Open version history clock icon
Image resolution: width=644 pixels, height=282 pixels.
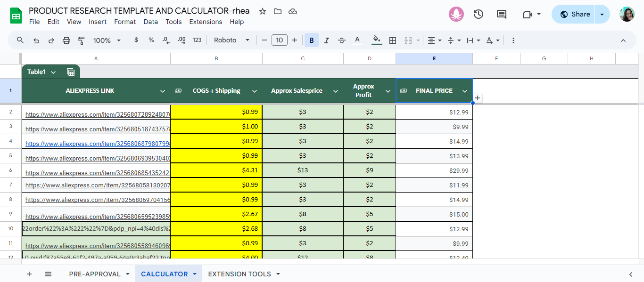pos(478,14)
